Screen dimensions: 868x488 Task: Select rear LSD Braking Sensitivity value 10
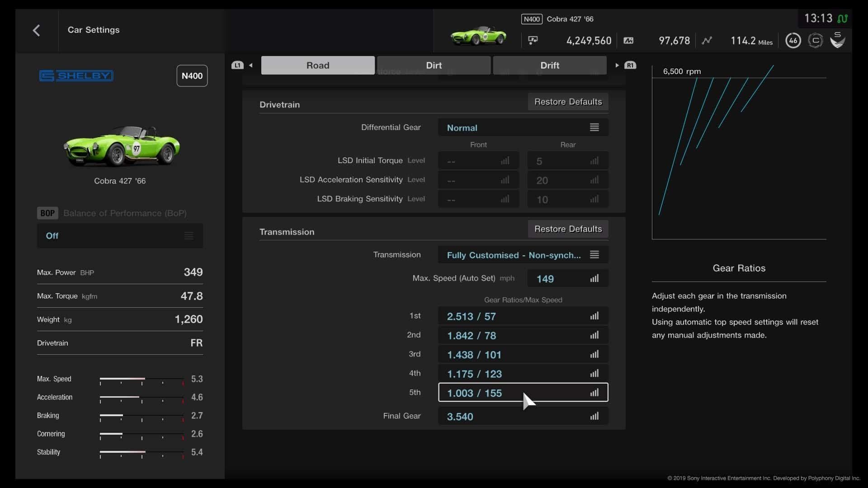568,199
